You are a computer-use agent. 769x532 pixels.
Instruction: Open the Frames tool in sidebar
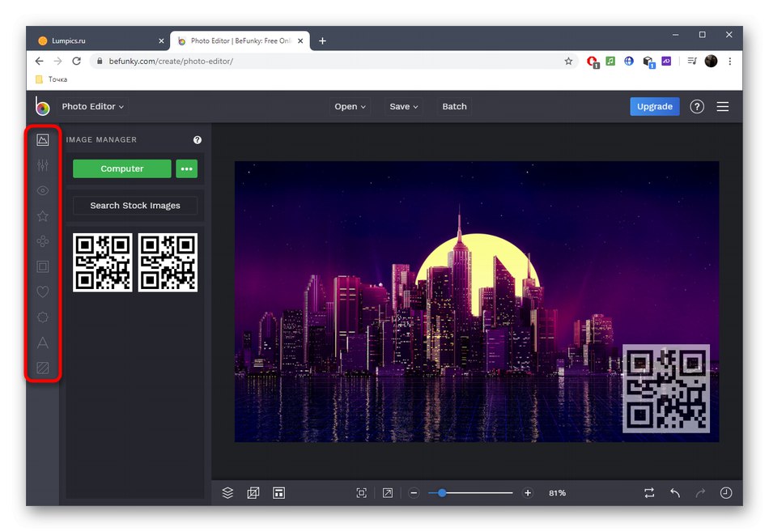pyautogui.click(x=43, y=266)
